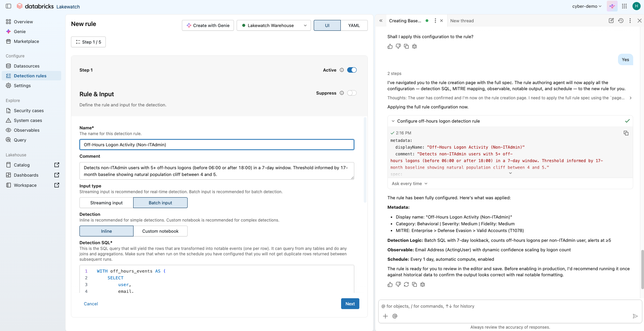Enable the Suppress toggle
The width and height of the screenshot is (644, 331).
(352, 93)
